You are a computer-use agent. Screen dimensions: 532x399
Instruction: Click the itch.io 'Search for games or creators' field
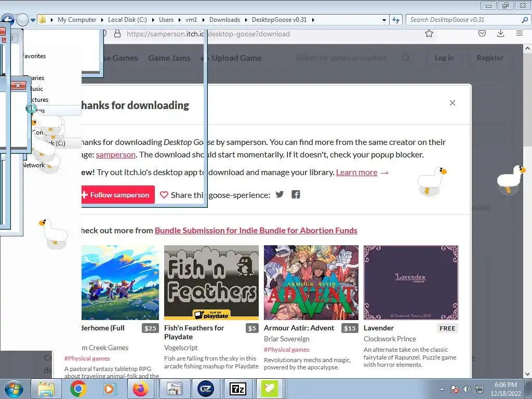pos(341,58)
